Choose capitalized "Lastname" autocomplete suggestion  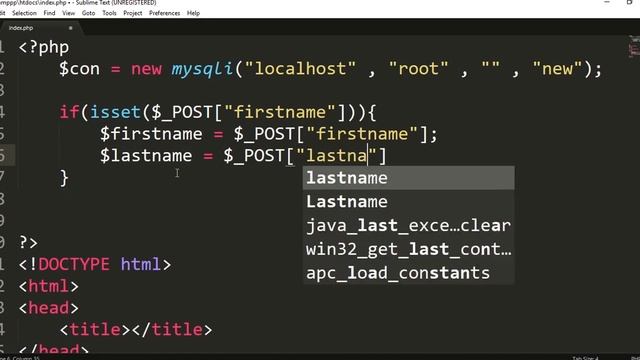(x=409, y=202)
